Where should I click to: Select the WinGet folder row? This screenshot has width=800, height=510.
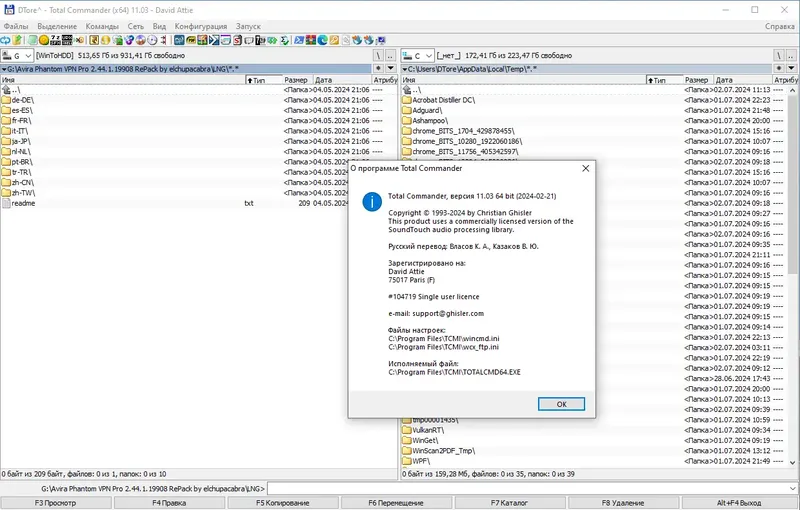[x=594, y=440]
